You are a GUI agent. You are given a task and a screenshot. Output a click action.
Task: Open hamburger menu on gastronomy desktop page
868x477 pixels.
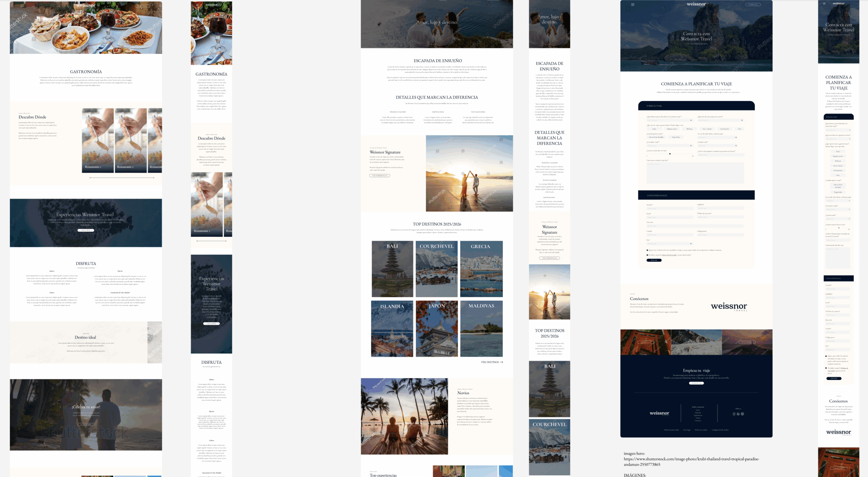(x=22, y=6)
